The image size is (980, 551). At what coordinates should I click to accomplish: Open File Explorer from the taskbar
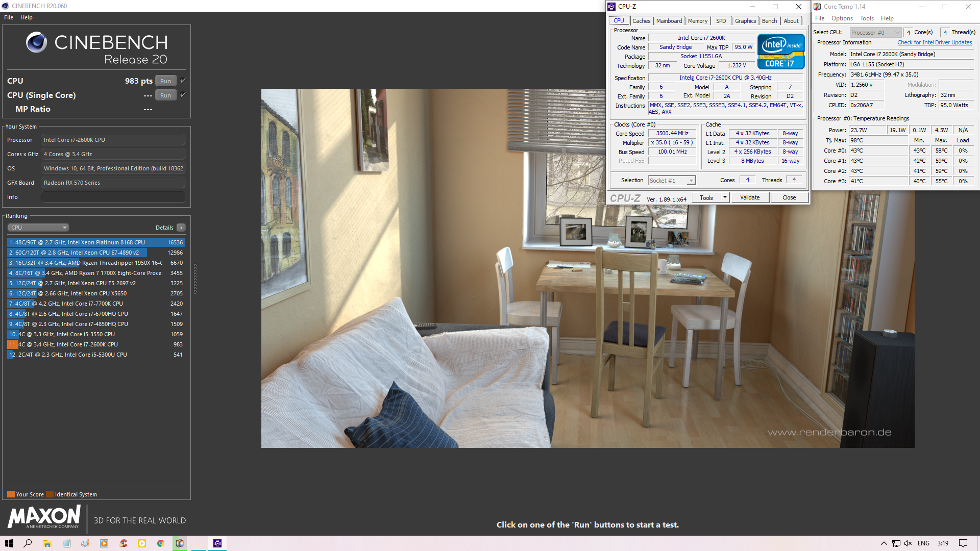click(47, 543)
